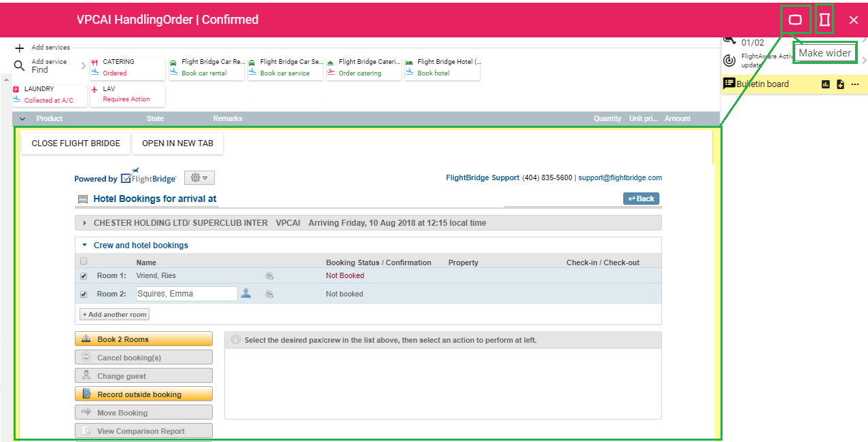Click the State column header
The image size is (868, 442).
155,118
